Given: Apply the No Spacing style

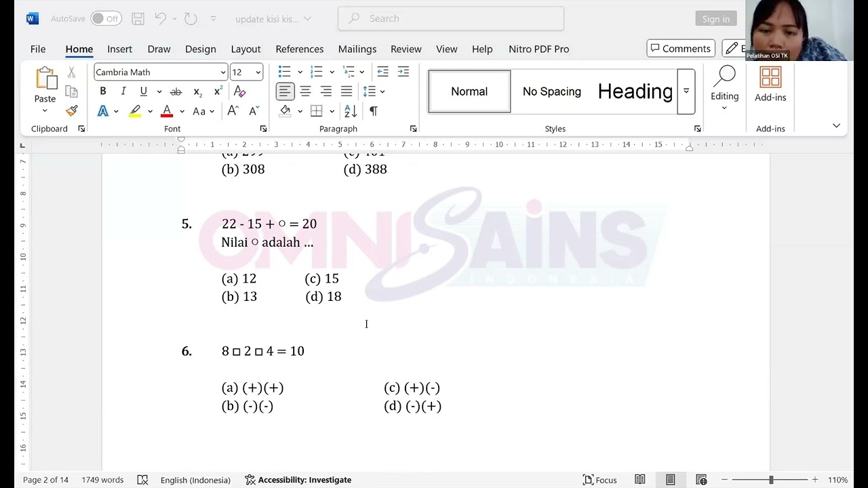Looking at the screenshot, I should click(x=552, y=91).
